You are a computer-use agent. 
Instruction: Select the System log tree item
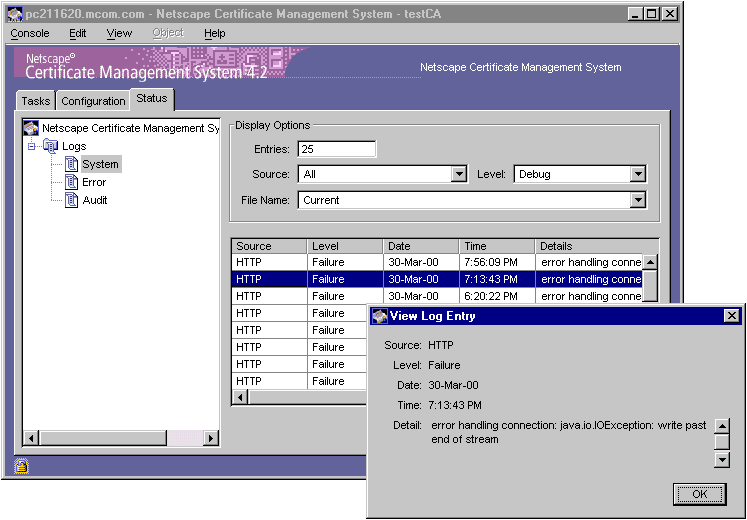pyautogui.click(x=101, y=164)
